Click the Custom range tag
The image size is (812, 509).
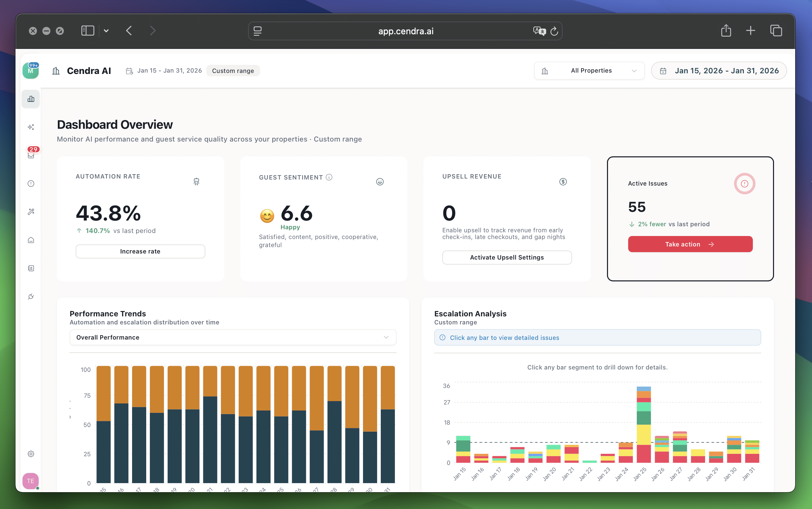click(233, 71)
